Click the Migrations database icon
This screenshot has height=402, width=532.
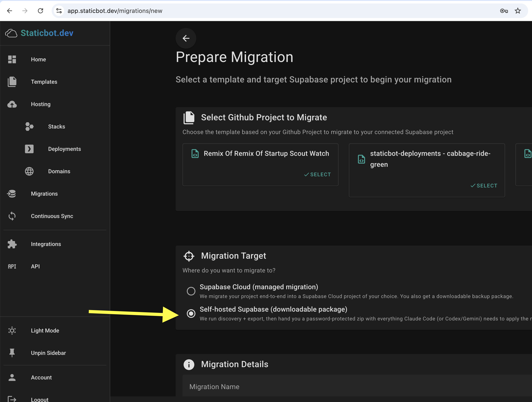(x=12, y=194)
